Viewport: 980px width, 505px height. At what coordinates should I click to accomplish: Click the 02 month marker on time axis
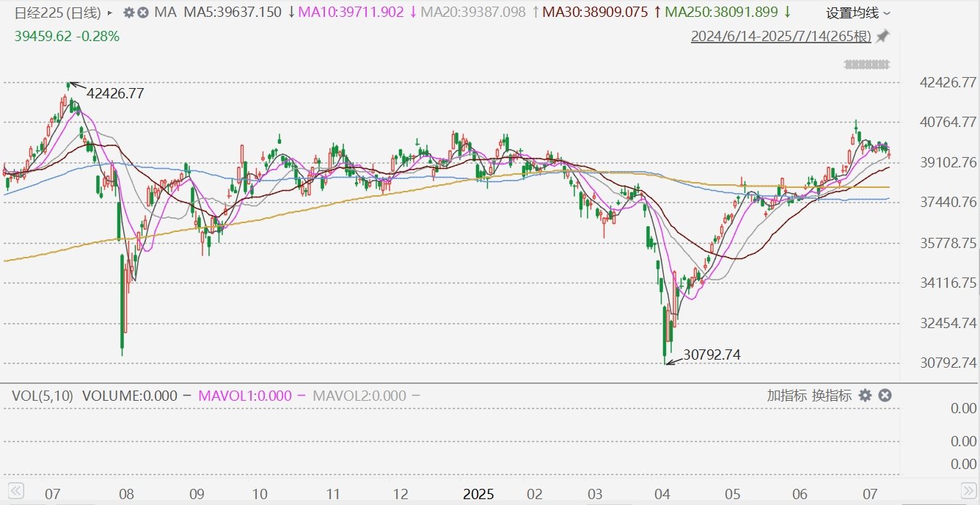tap(535, 495)
